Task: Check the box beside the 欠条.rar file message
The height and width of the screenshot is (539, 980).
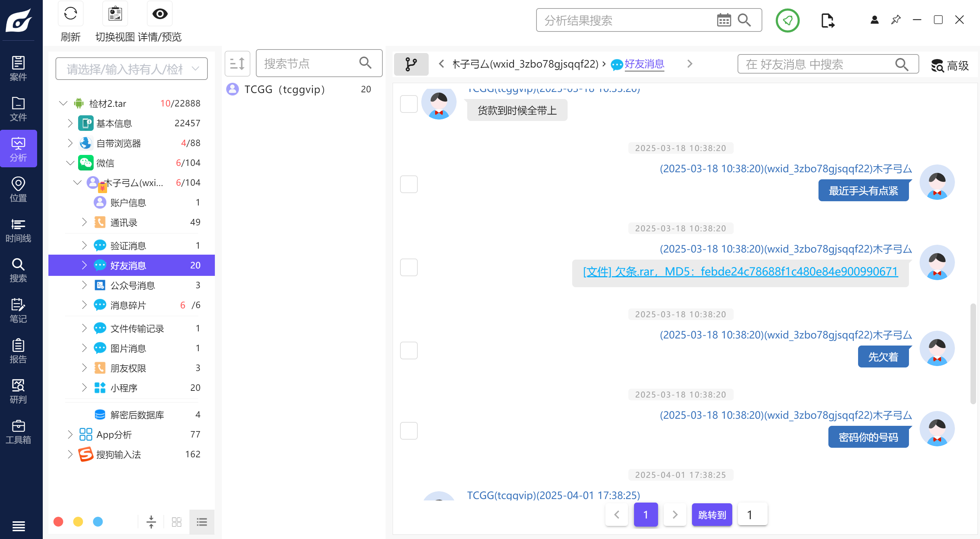Action: (x=409, y=267)
